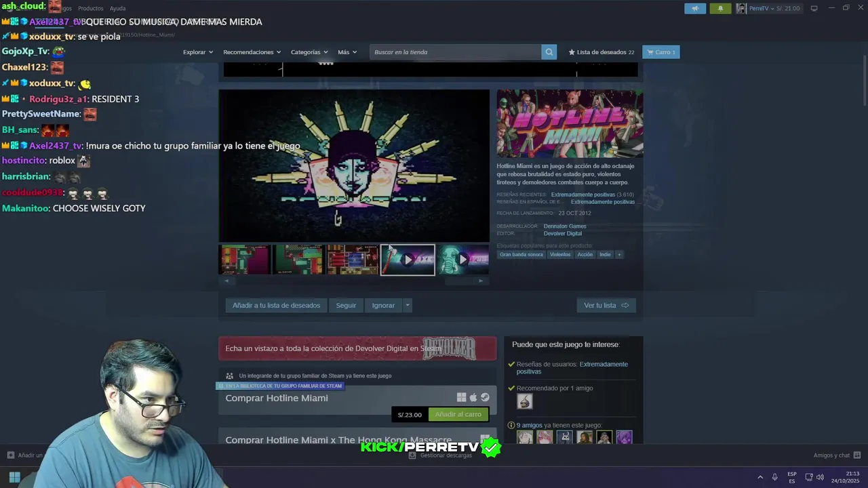Click the Amigos y chat icon
868x488 pixels.
click(857, 455)
